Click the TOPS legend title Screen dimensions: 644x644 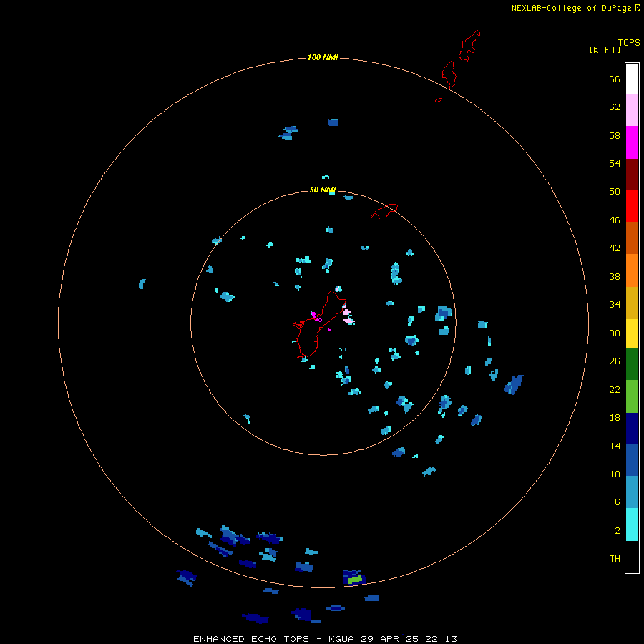click(629, 42)
